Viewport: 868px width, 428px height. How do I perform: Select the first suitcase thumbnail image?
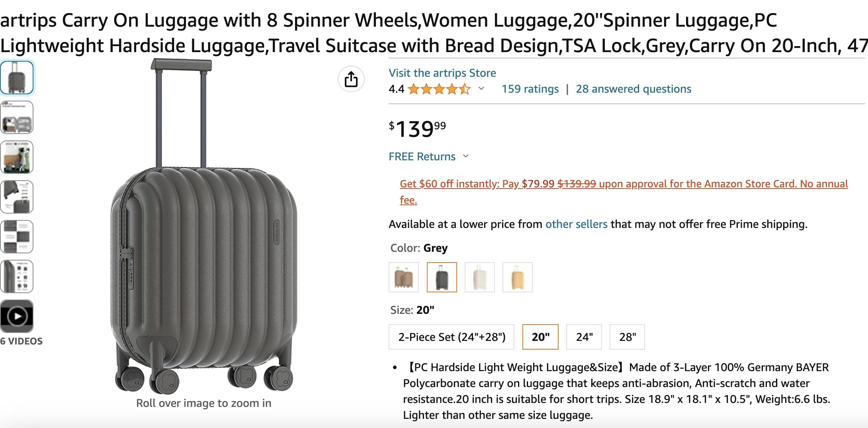point(17,78)
